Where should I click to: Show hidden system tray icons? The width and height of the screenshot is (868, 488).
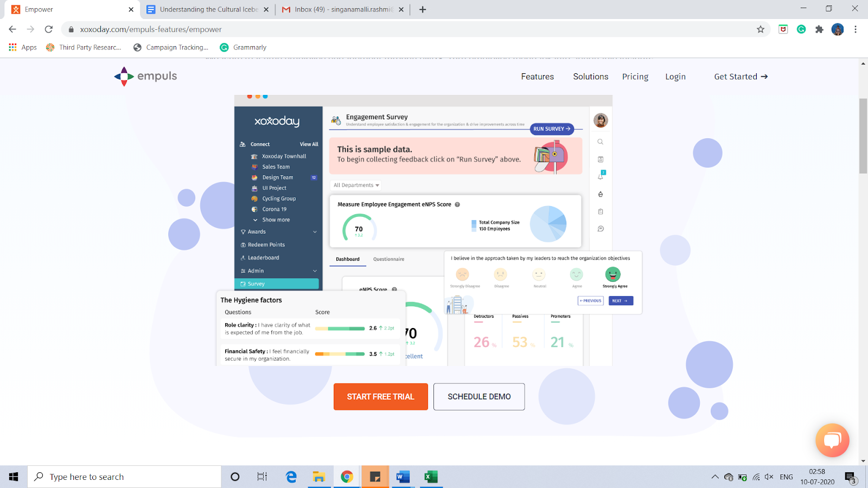pos(715,477)
